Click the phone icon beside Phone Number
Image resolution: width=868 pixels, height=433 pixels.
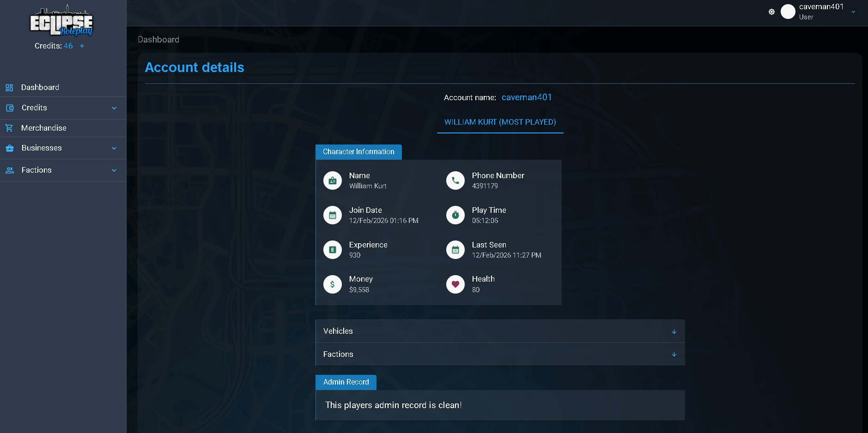[455, 180]
